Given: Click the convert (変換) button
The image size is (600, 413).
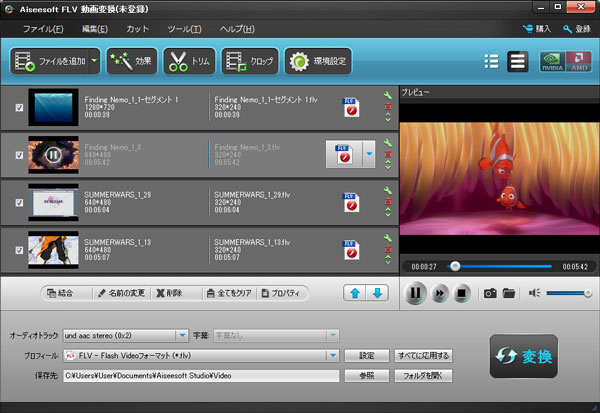Looking at the screenshot, I should [x=525, y=357].
